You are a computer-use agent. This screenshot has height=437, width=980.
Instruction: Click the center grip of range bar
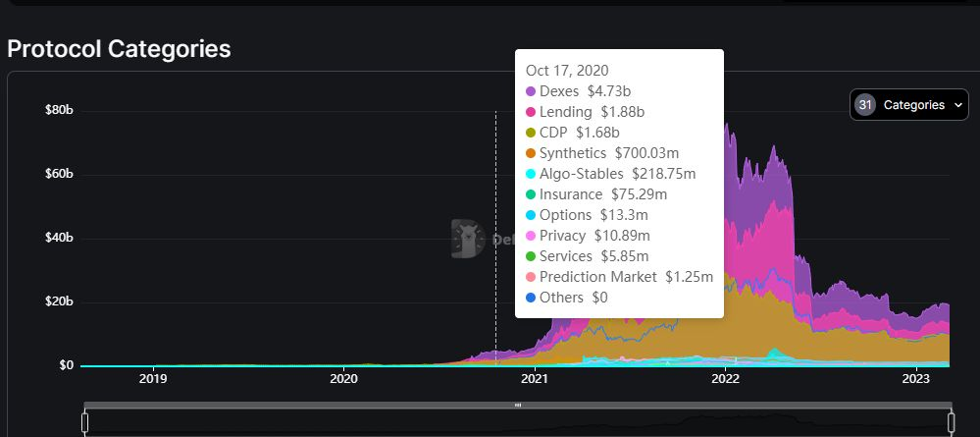[x=518, y=405]
